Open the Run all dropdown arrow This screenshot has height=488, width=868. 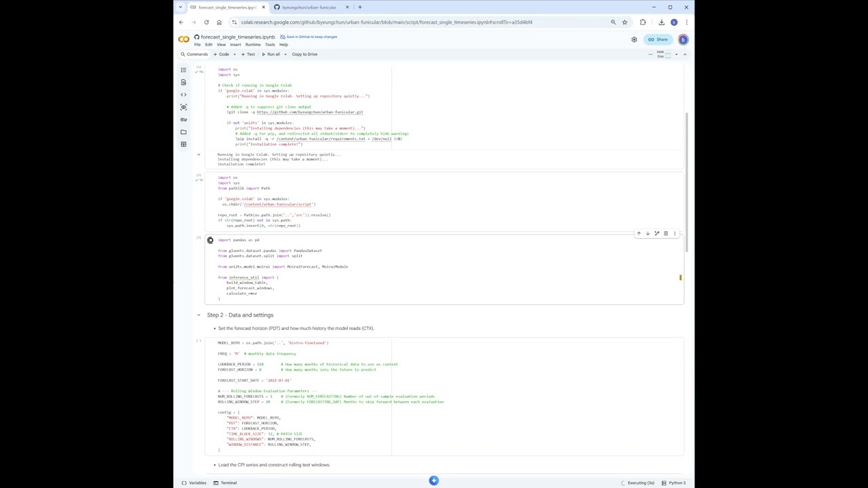[x=285, y=54]
